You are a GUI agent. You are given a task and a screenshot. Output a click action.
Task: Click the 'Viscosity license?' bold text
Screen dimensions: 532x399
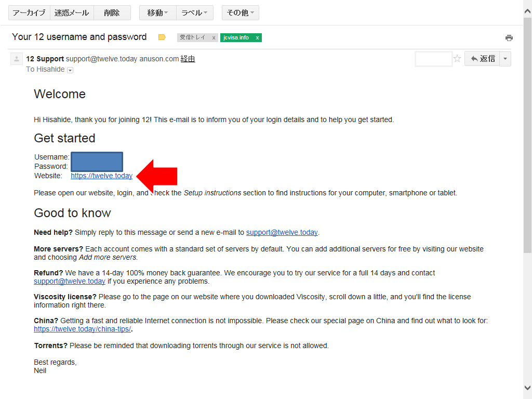(x=65, y=297)
